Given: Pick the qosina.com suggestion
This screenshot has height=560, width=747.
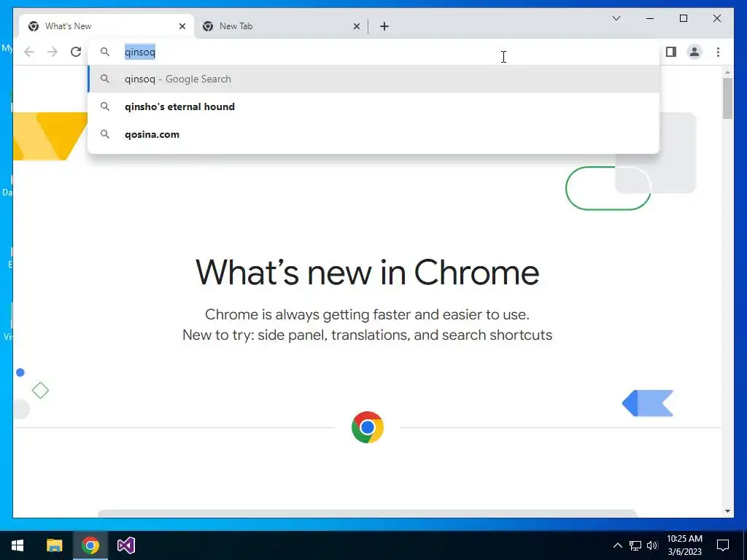Looking at the screenshot, I should point(373,134).
